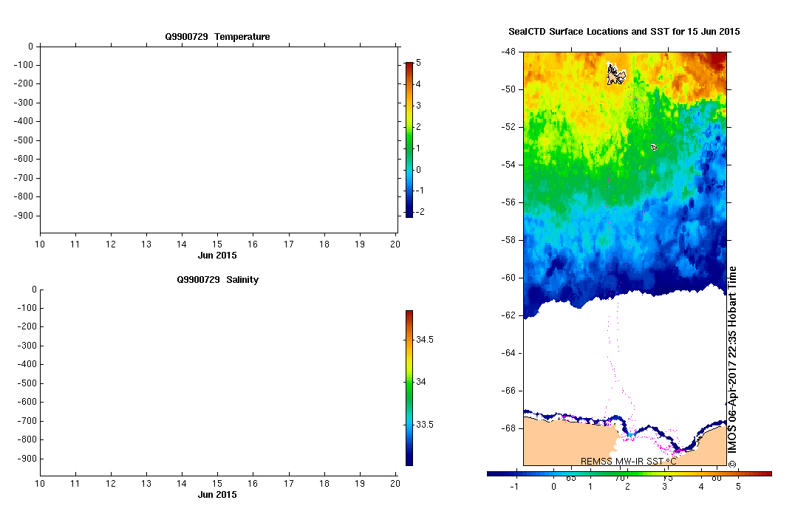Click the '2' tick on the SST colorbar
Image resolution: width=812 pixels, height=517 pixels.
pos(627,487)
